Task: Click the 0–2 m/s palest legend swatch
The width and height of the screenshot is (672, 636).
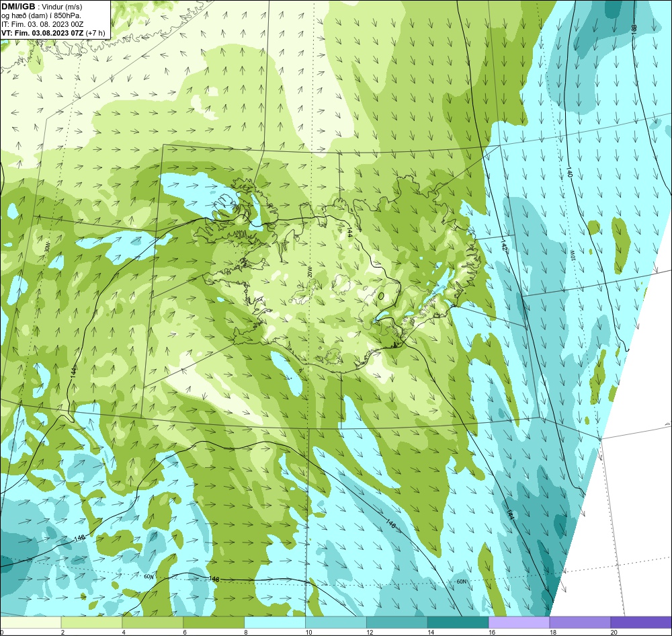Action: pyautogui.click(x=31, y=623)
